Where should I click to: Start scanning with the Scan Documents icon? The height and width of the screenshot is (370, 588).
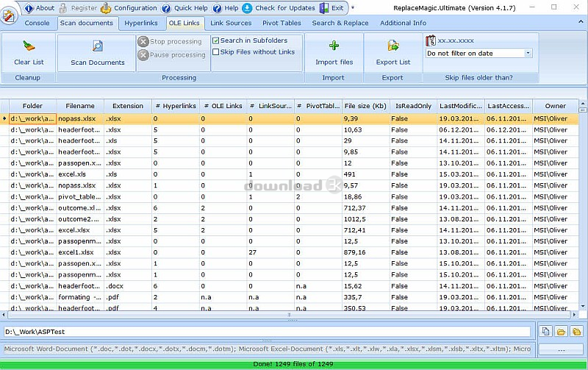coord(97,47)
